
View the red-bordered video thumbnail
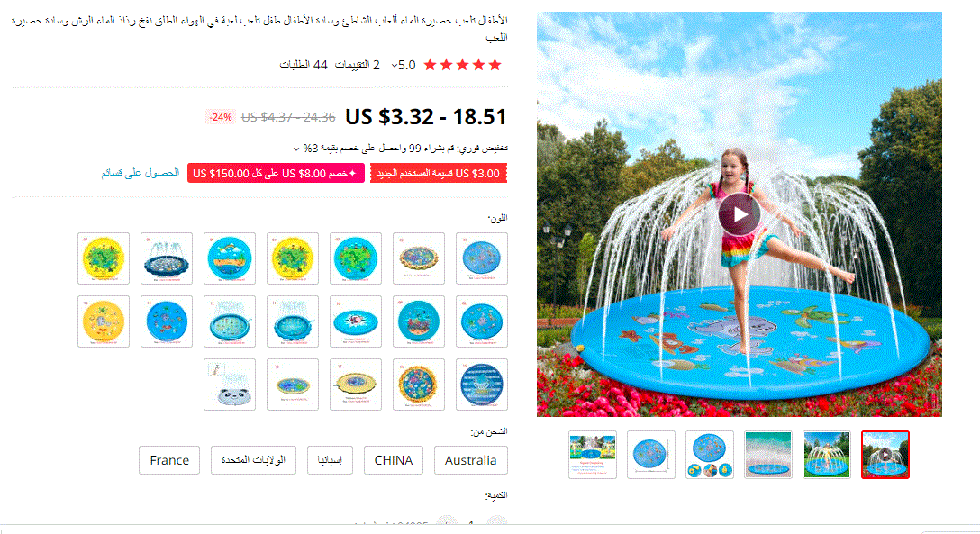885,455
